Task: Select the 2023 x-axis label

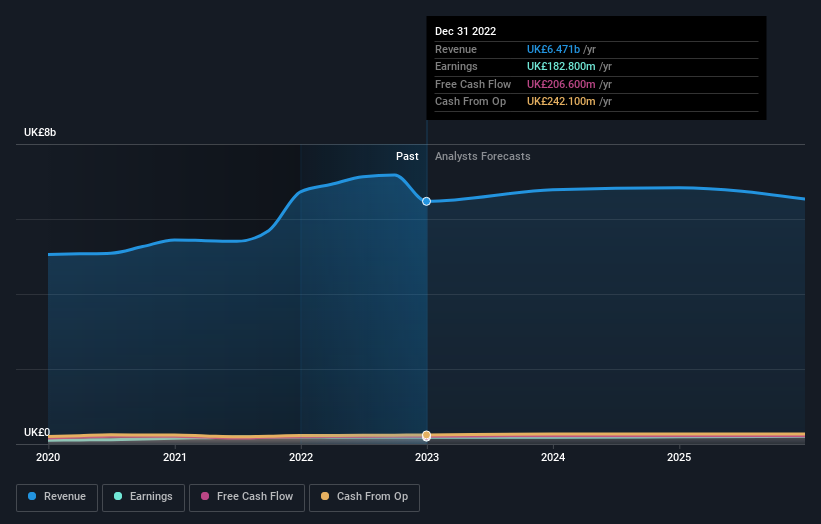Action: pyautogui.click(x=427, y=458)
